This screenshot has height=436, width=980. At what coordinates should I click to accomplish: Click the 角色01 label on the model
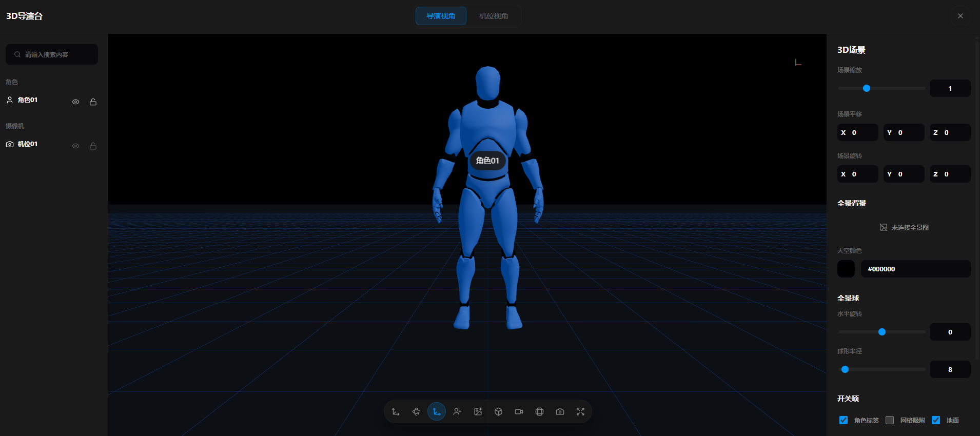tap(487, 161)
